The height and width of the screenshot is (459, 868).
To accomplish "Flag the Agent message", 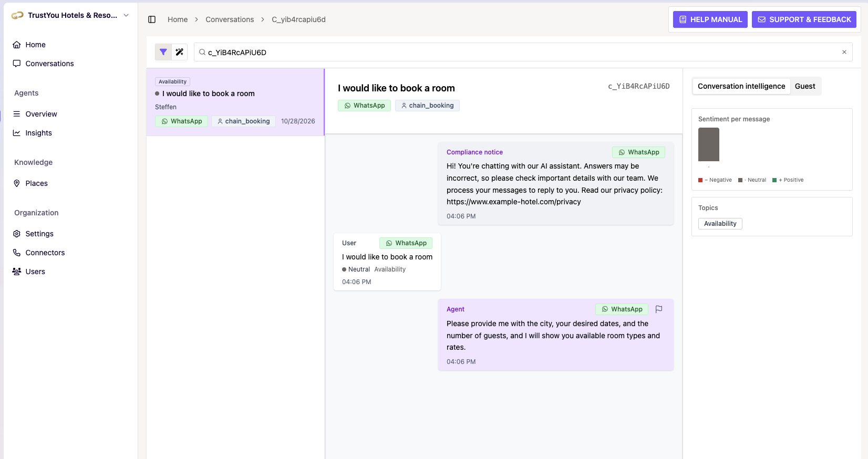I will click(x=659, y=309).
